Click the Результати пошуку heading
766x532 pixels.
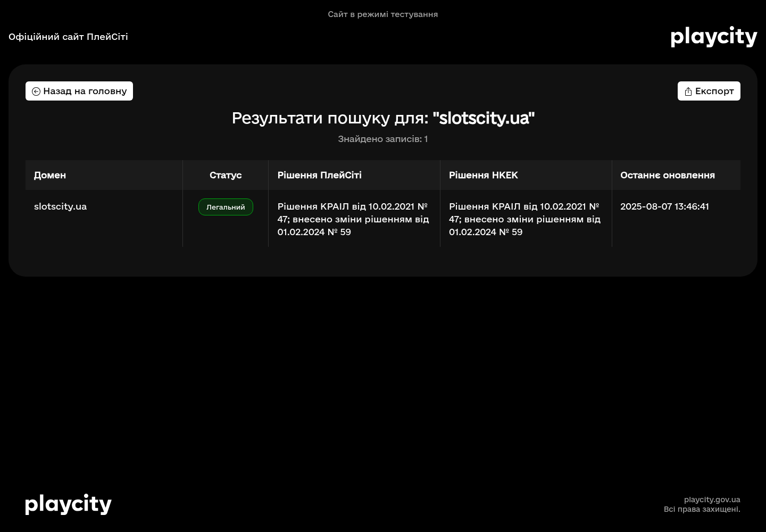[383, 118]
